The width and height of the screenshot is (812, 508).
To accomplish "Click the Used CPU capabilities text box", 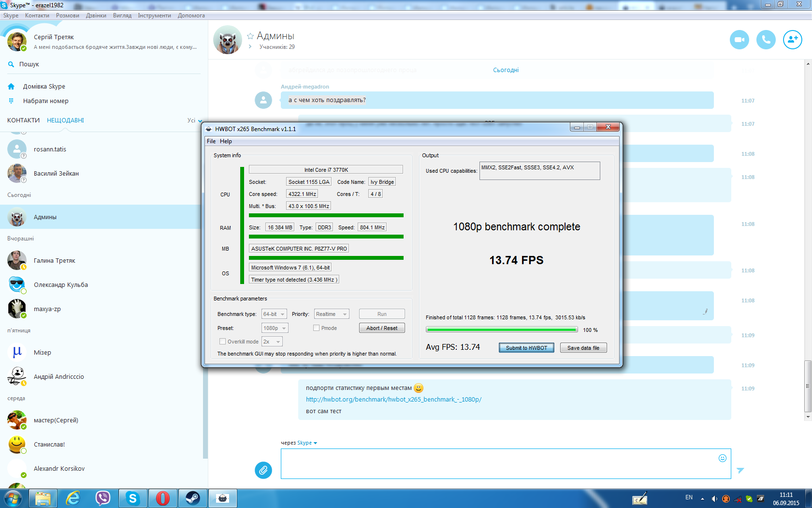I will (539, 171).
